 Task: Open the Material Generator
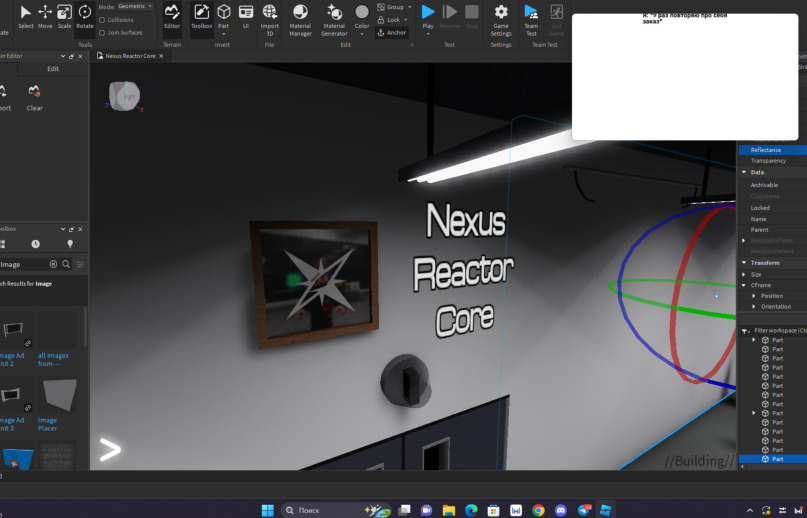pos(334,21)
